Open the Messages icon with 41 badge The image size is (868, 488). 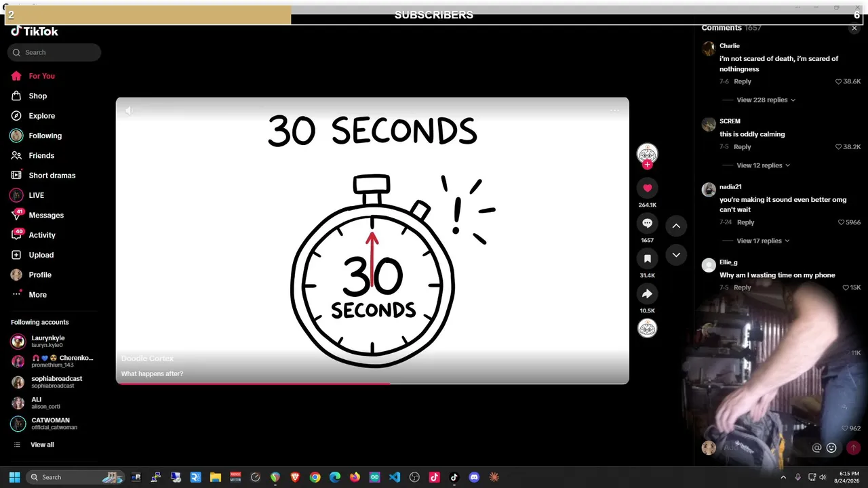16,215
